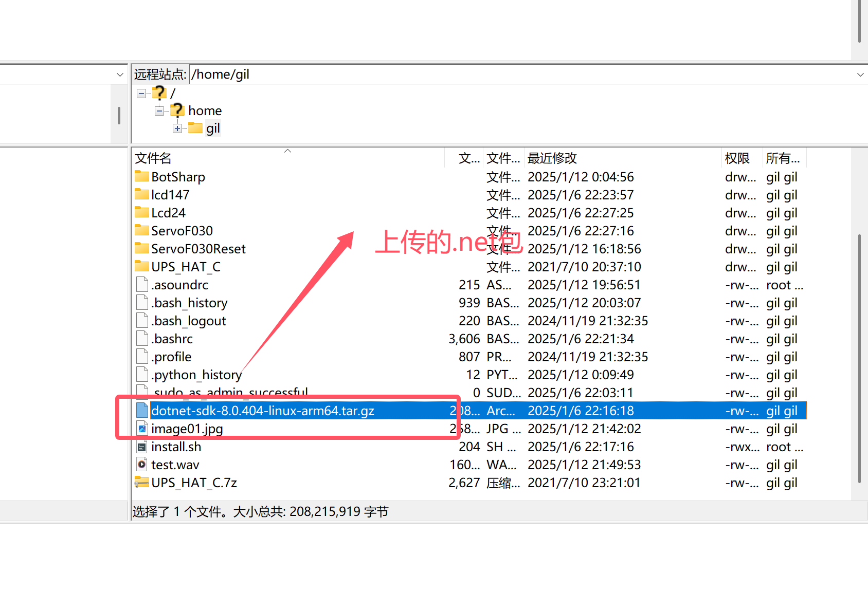Click the remote file list vertical scrollbar

click(859, 358)
